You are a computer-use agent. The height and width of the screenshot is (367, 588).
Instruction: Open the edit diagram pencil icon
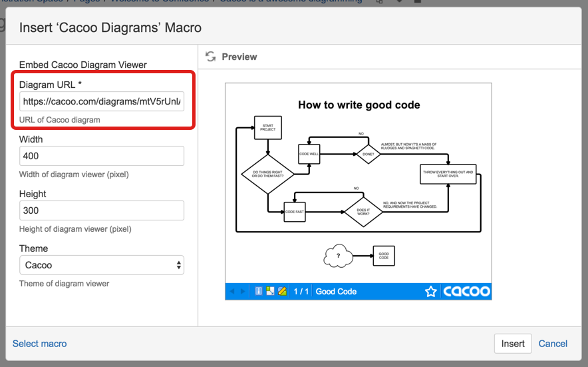[283, 291]
